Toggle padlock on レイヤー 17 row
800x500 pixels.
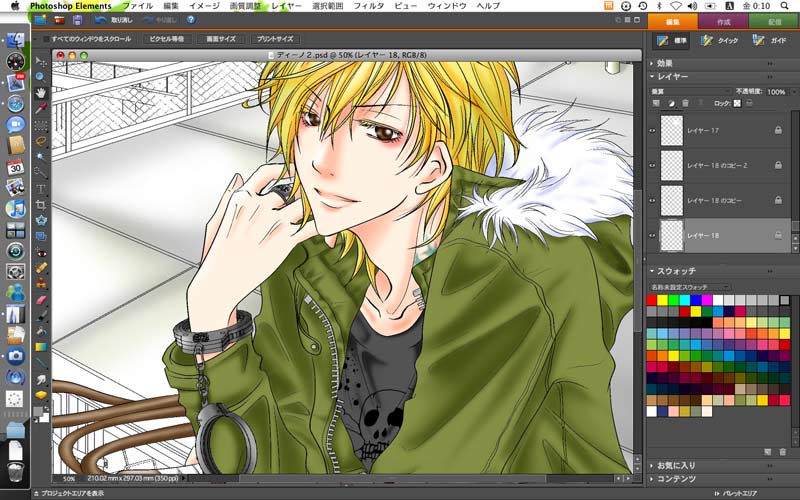click(x=778, y=131)
